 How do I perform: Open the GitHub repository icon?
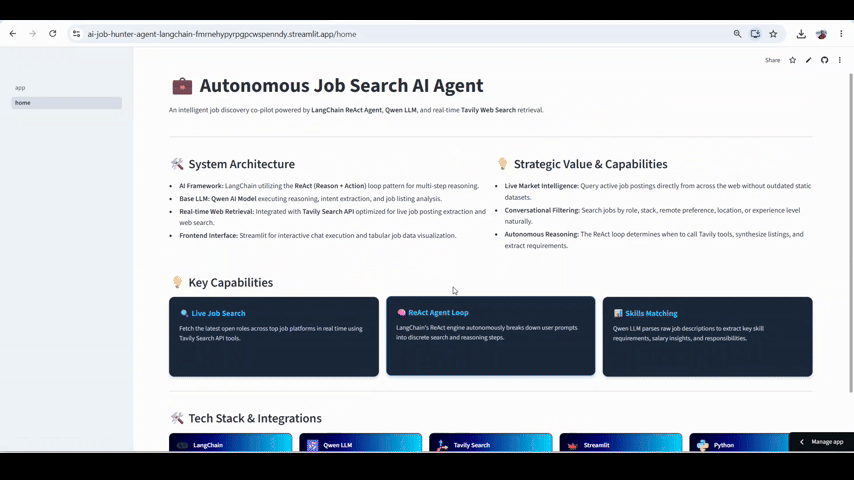click(825, 60)
